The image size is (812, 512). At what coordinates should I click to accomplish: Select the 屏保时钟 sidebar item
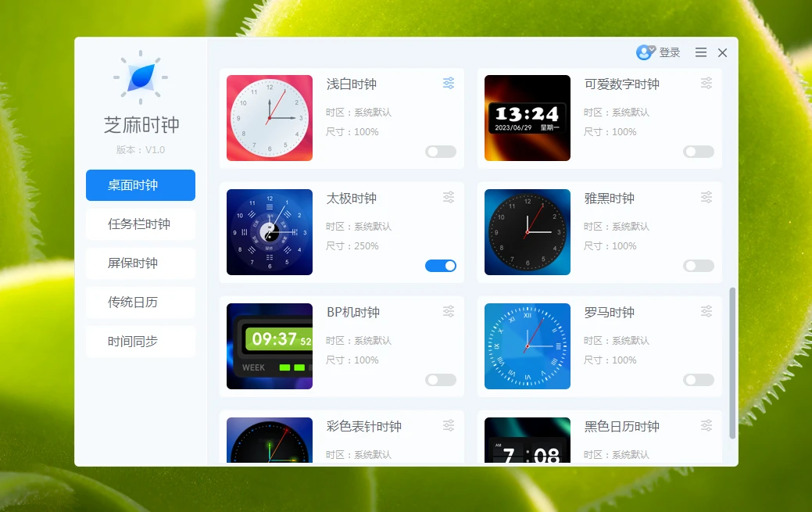[x=141, y=263]
